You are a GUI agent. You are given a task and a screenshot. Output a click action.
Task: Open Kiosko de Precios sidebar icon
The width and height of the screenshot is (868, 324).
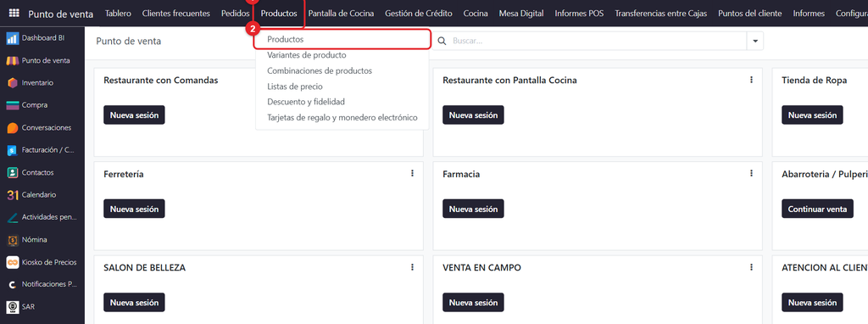(x=13, y=262)
